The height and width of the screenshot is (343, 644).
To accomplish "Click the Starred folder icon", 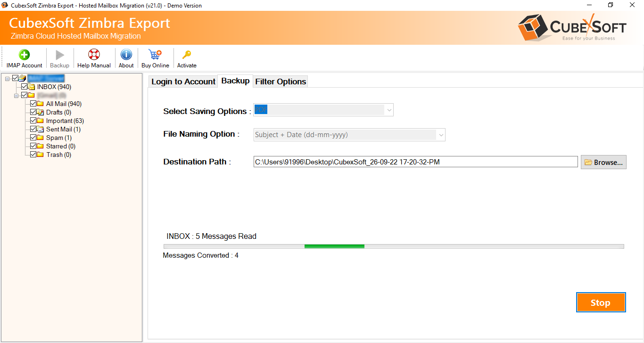I will tap(41, 146).
